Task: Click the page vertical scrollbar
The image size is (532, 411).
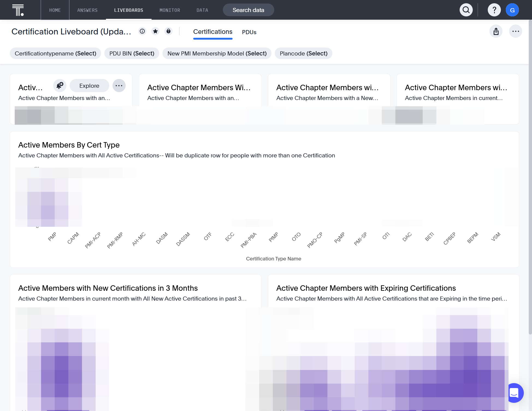Action: point(530,177)
